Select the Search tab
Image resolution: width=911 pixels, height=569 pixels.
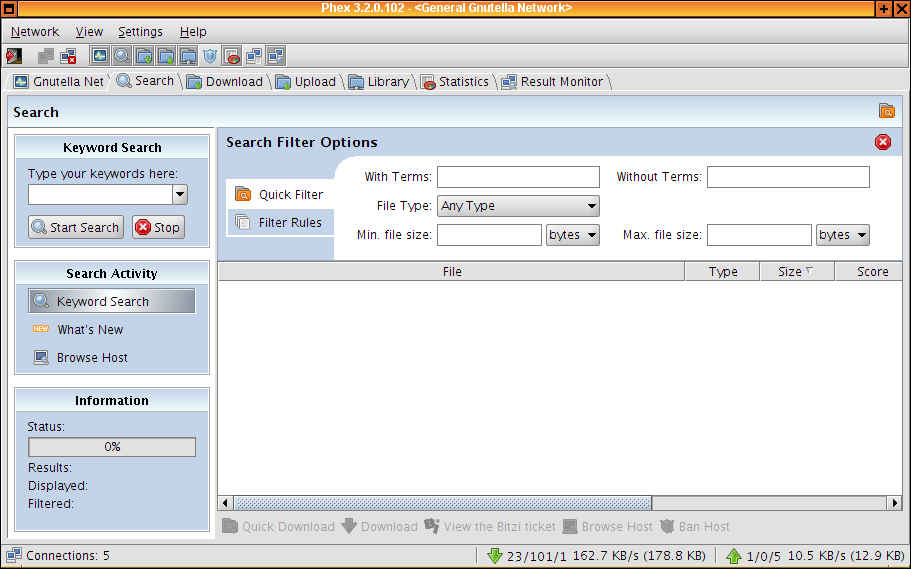tap(145, 81)
